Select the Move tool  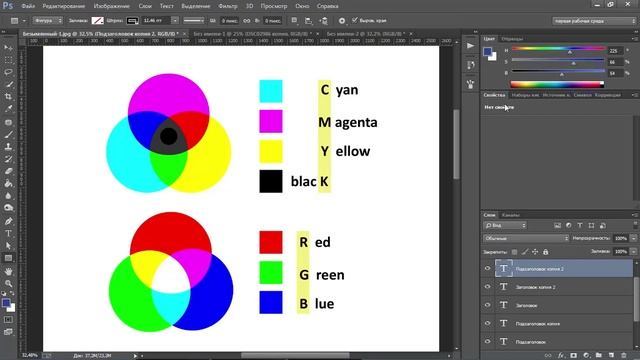tap(8, 48)
